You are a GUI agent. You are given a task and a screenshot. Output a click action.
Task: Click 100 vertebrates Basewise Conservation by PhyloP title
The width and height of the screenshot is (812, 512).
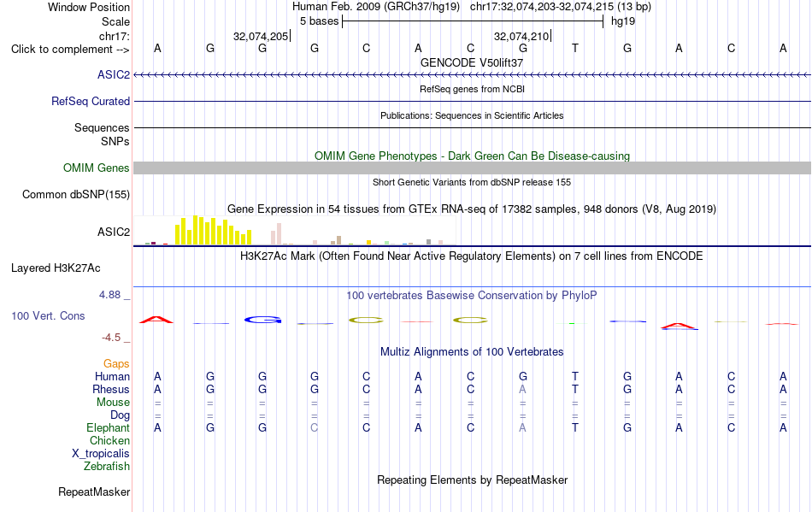click(x=472, y=296)
